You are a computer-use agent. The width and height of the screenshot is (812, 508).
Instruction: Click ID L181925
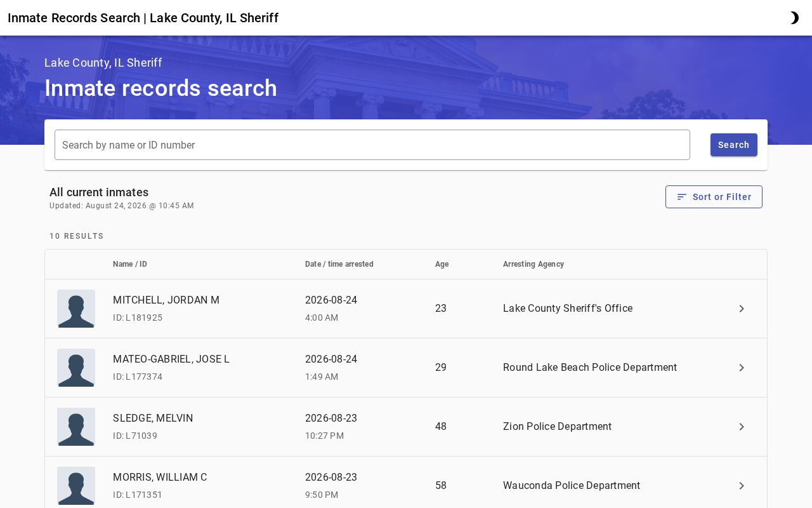[x=138, y=317]
